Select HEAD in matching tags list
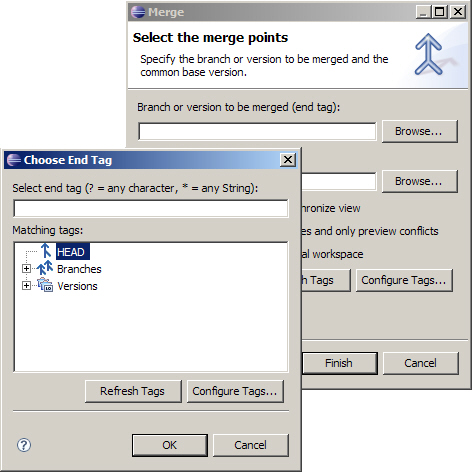 [x=73, y=252]
